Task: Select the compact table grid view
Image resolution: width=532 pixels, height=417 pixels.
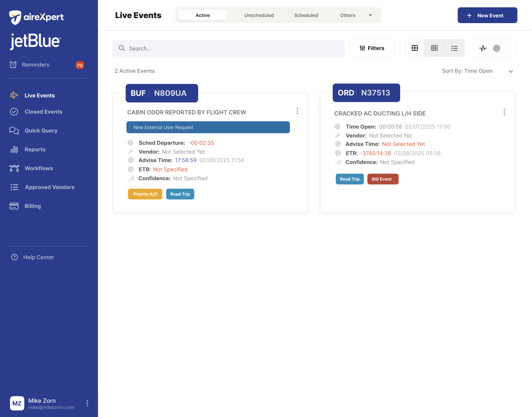Action: pyautogui.click(x=434, y=48)
